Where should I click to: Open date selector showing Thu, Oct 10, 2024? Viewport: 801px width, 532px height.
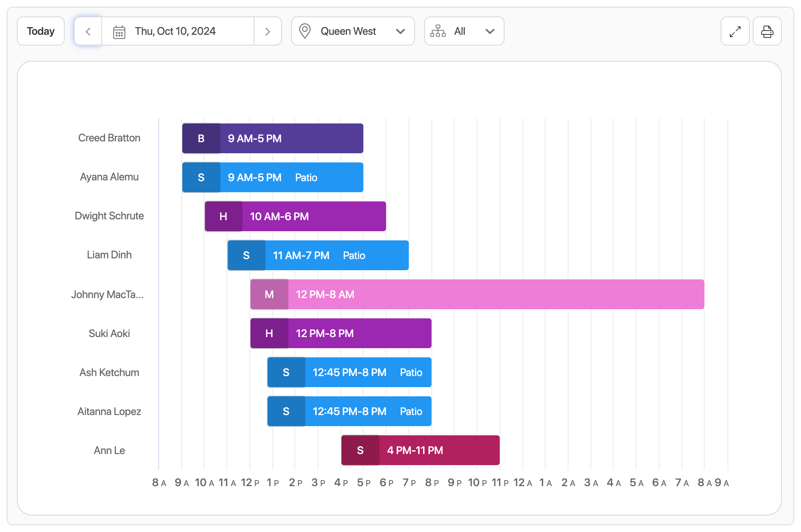[x=175, y=31]
